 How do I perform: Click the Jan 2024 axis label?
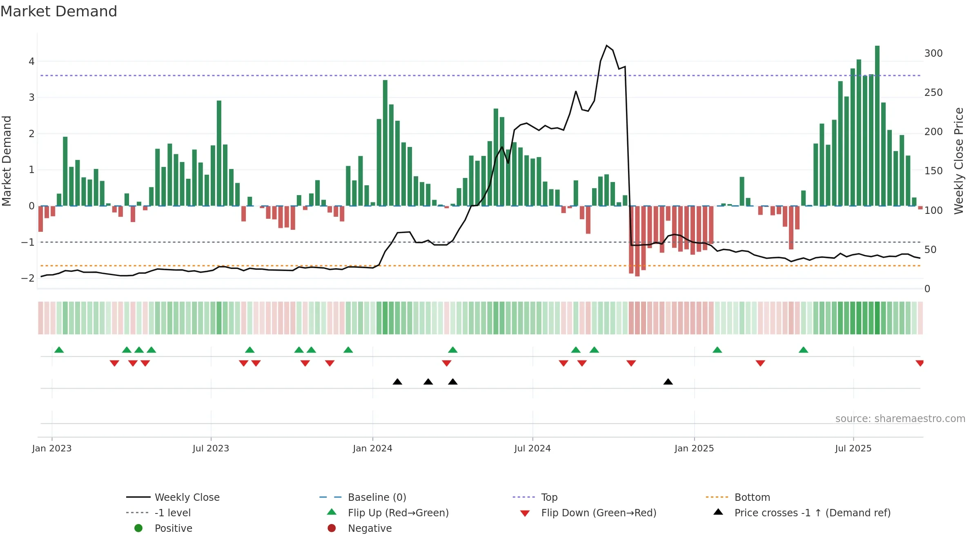[373, 448]
